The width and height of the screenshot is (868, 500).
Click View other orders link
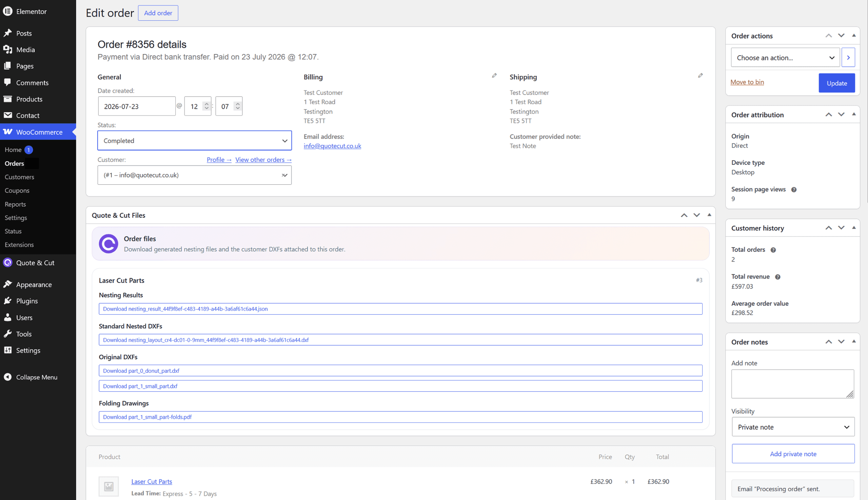[x=263, y=160]
